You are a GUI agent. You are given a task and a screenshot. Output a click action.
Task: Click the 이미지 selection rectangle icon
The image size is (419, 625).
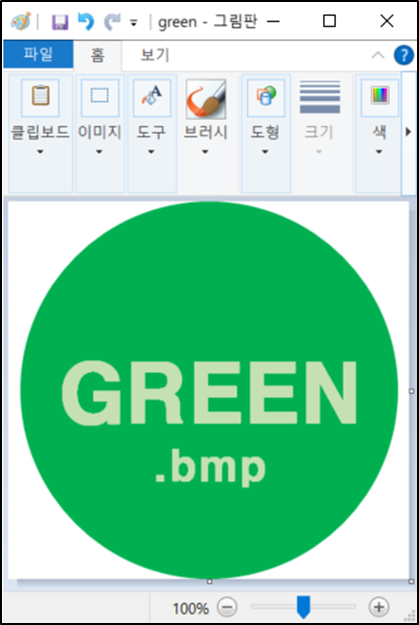pos(100,97)
